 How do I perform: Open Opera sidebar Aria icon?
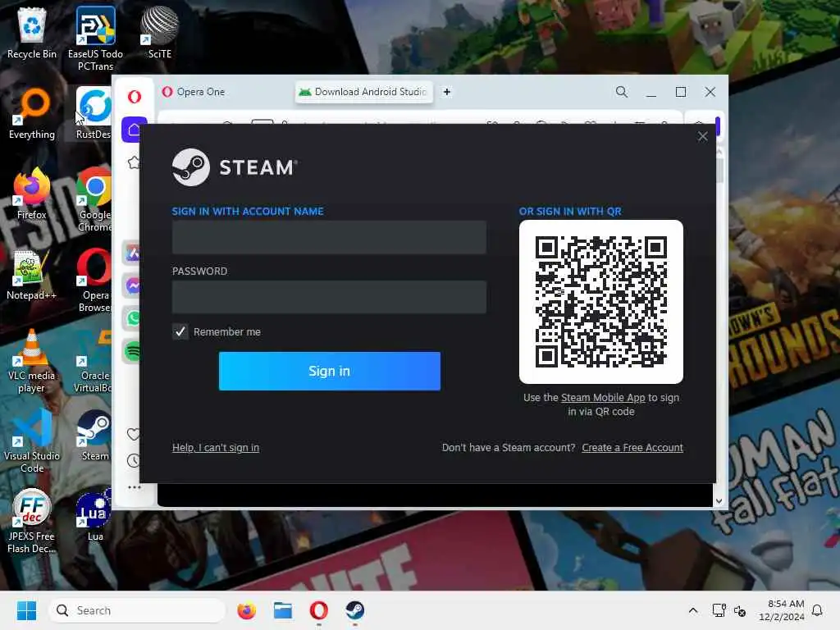click(132, 253)
